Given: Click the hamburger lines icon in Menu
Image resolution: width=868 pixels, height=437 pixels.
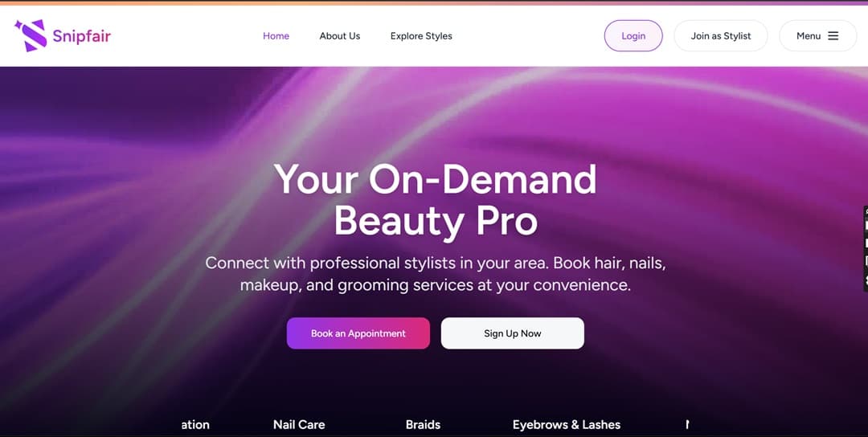Looking at the screenshot, I should tap(833, 36).
